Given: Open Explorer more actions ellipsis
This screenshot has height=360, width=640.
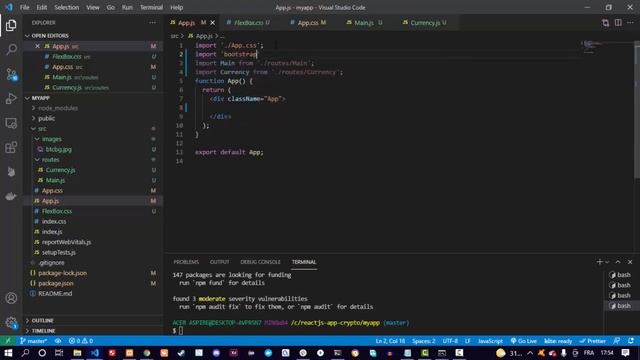Looking at the screenshot, I should click(152, 23).
